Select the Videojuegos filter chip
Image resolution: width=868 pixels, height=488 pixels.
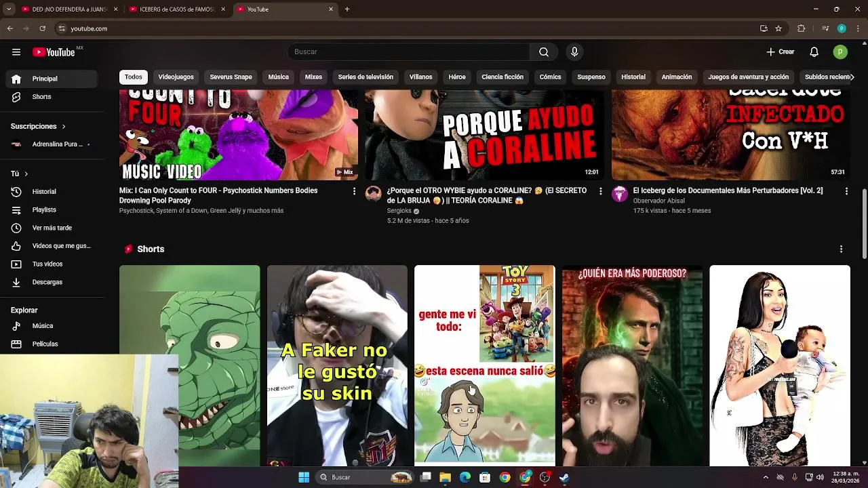pos(176,77)
